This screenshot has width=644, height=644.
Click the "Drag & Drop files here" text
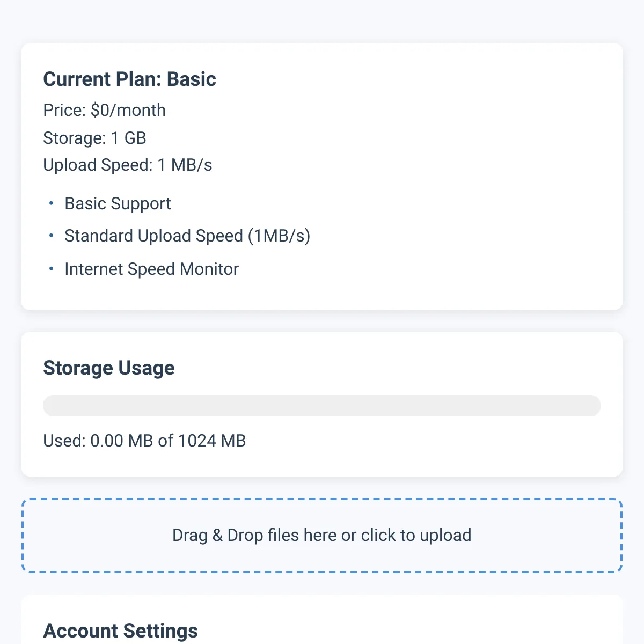coord(255,536)
